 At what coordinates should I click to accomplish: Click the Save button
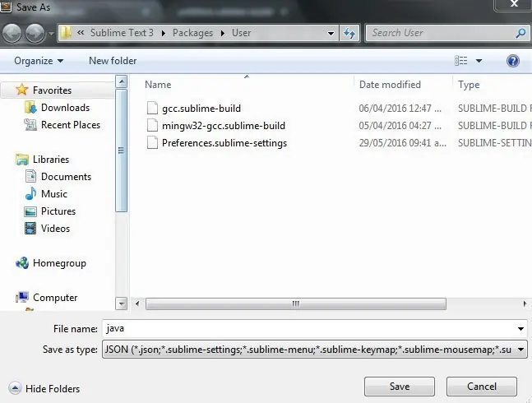(400, 387)
